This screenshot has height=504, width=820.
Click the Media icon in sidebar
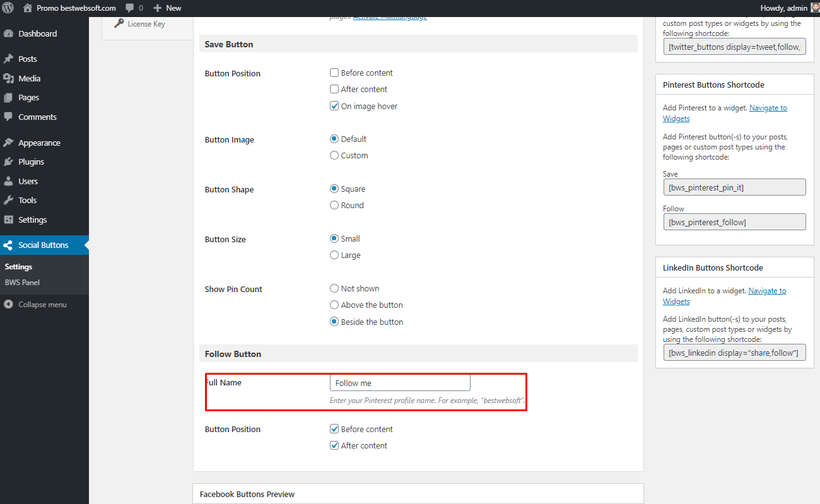coord(8,78)
